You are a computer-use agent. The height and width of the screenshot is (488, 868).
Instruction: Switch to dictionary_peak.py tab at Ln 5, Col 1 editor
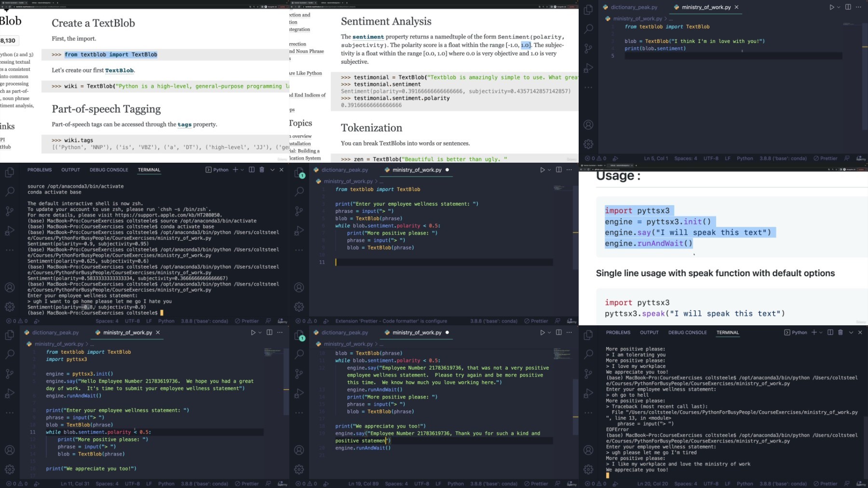[x=634, y=7]
